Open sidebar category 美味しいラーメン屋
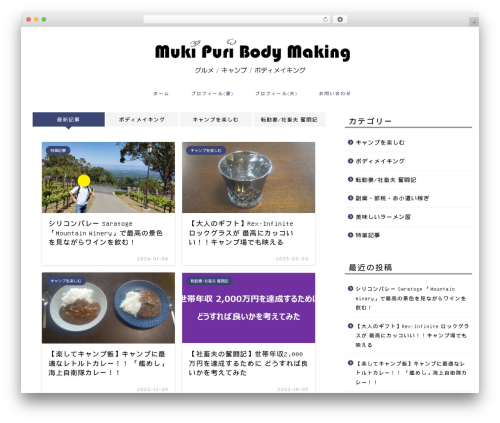The width and height of the screenshot is (500, 423). click(x=383, y=217)
